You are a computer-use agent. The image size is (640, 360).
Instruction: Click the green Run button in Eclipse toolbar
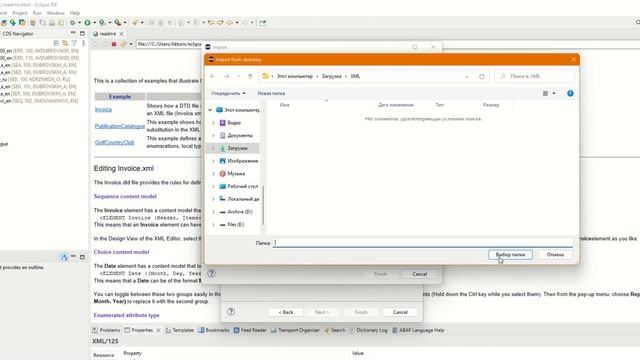(87, 23)
